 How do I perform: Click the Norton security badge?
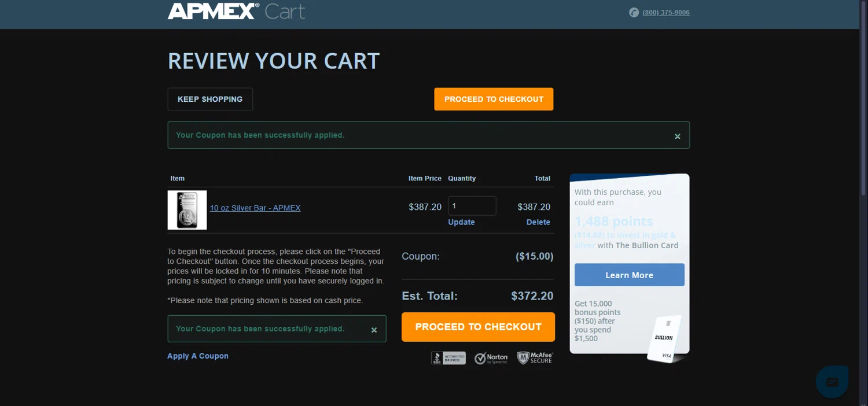(x=491, y=359)
